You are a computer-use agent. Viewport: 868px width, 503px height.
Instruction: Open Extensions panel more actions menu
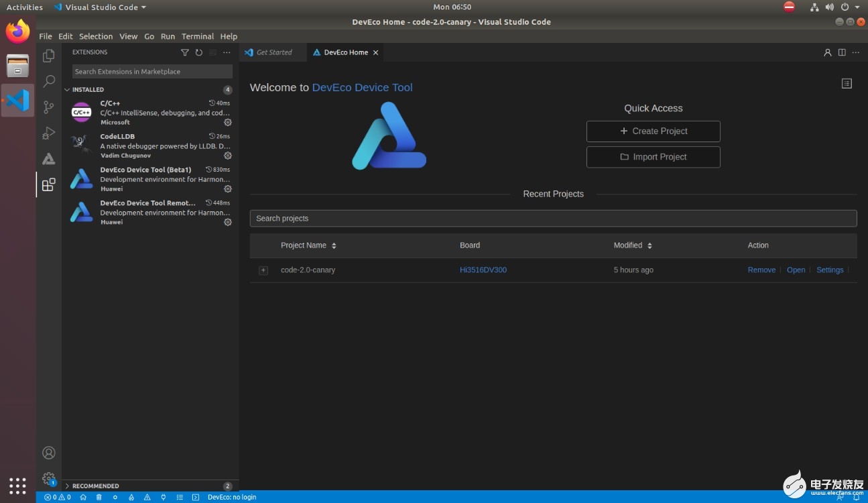pos(227,52)
